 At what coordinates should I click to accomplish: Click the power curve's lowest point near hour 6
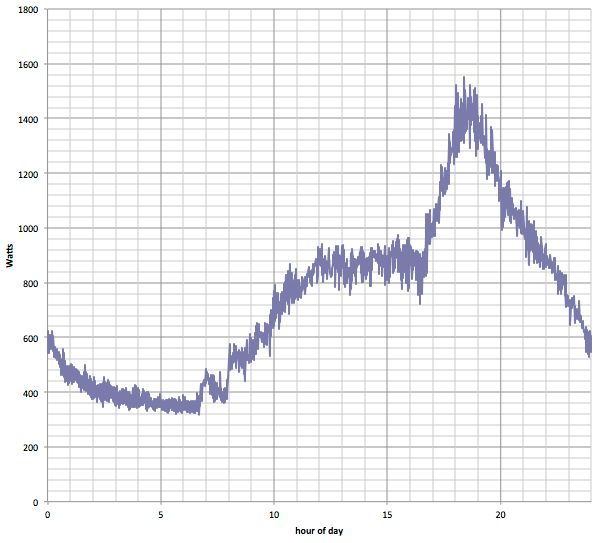point(198,412)
